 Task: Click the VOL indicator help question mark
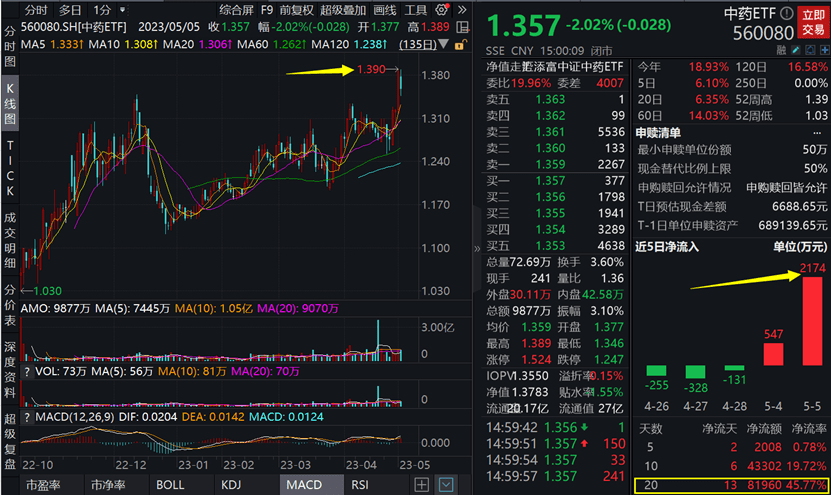coord(26,372)
